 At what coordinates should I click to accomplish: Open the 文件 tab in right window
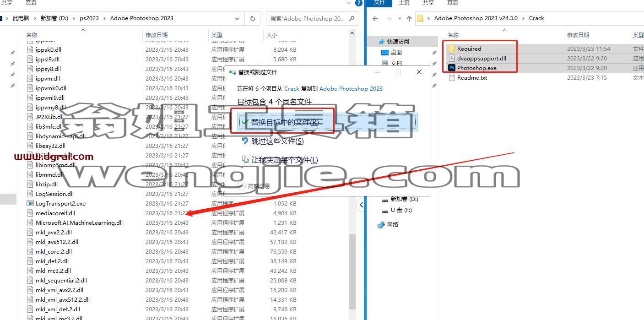point(379,2)
